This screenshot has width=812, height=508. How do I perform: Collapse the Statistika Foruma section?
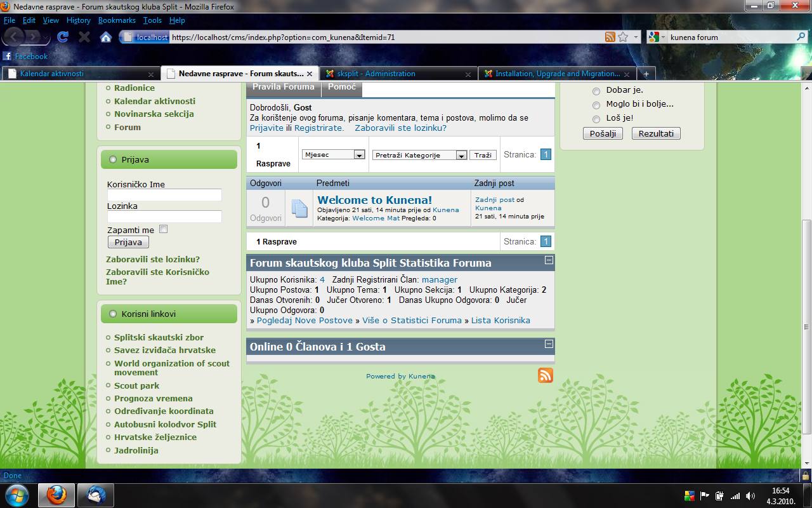[549, 260]
